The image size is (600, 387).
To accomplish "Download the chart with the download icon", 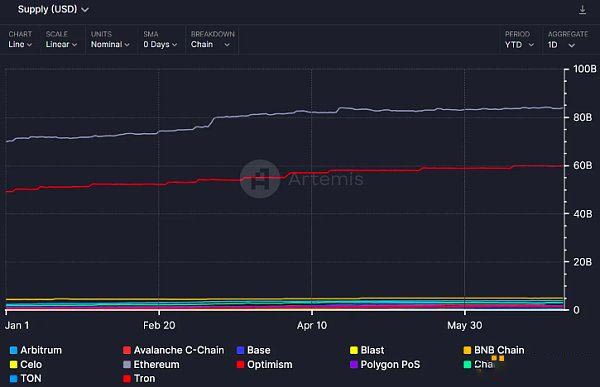I will 582,10.
